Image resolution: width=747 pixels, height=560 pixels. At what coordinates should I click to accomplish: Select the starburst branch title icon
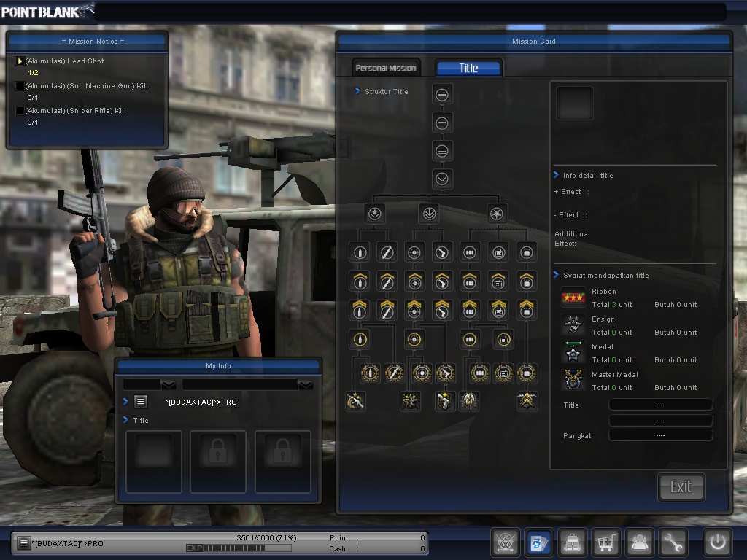click(497, 214)
